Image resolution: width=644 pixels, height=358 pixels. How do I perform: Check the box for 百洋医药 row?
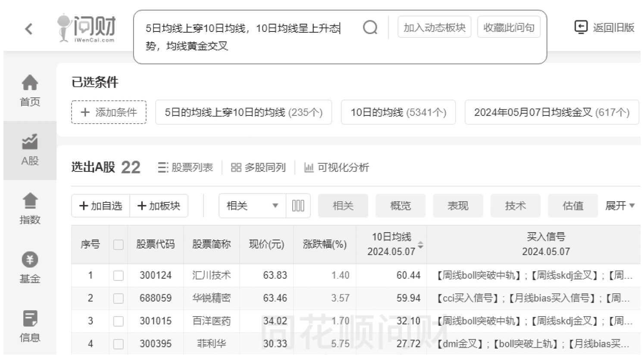click(x=118, y=321)
